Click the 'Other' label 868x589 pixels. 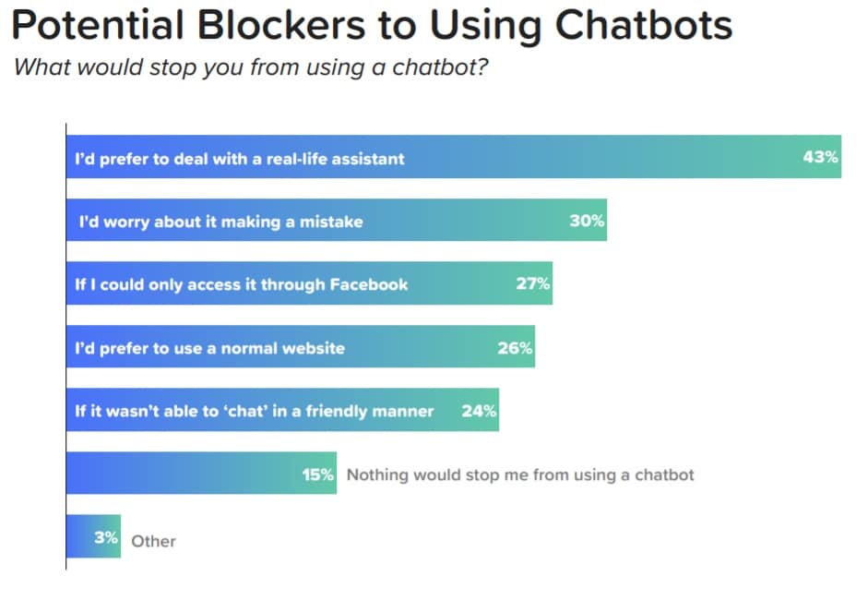click(x=153, y=541)
